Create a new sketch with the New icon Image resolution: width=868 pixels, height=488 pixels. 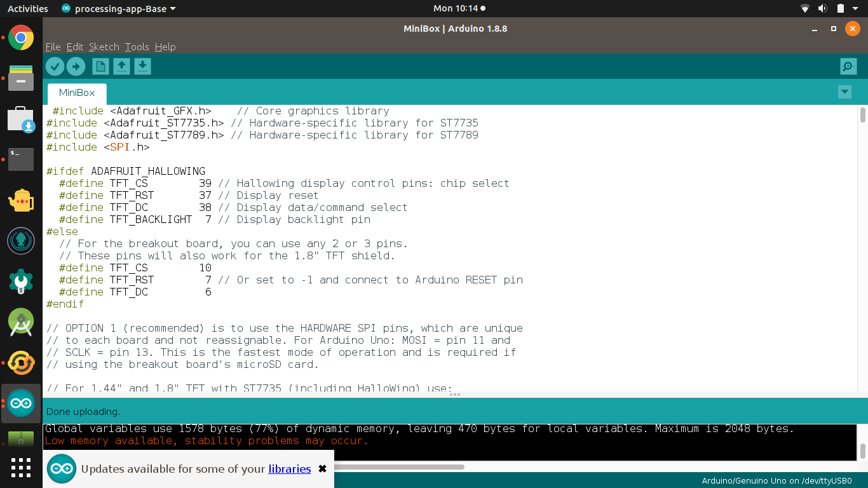pyautogui.click(x=100, y=66)
